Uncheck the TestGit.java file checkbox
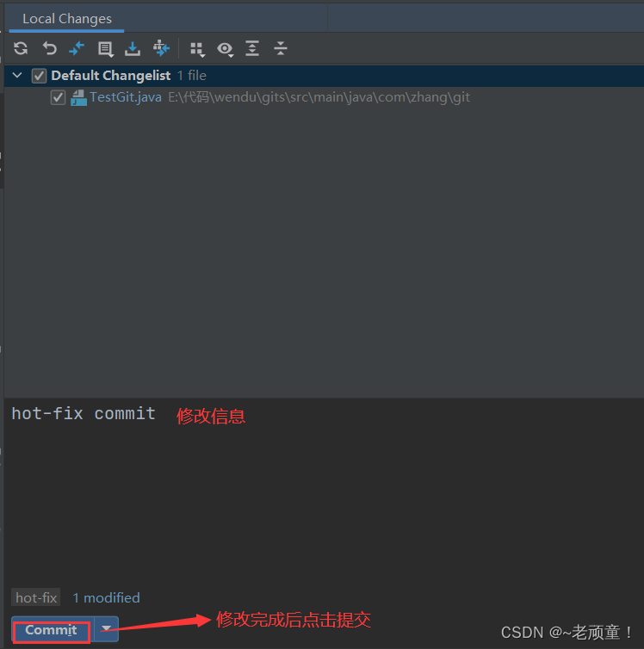The image size is (644, 649). point(58,97)
